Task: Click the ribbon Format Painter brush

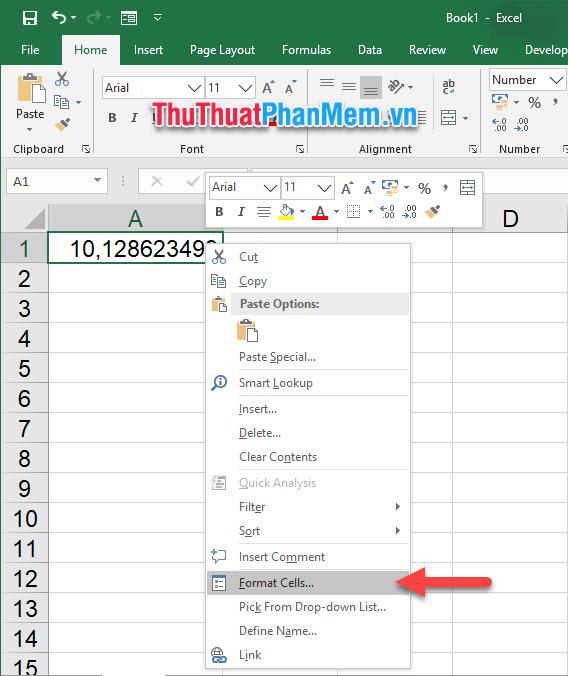Action: tap(62, 125)
